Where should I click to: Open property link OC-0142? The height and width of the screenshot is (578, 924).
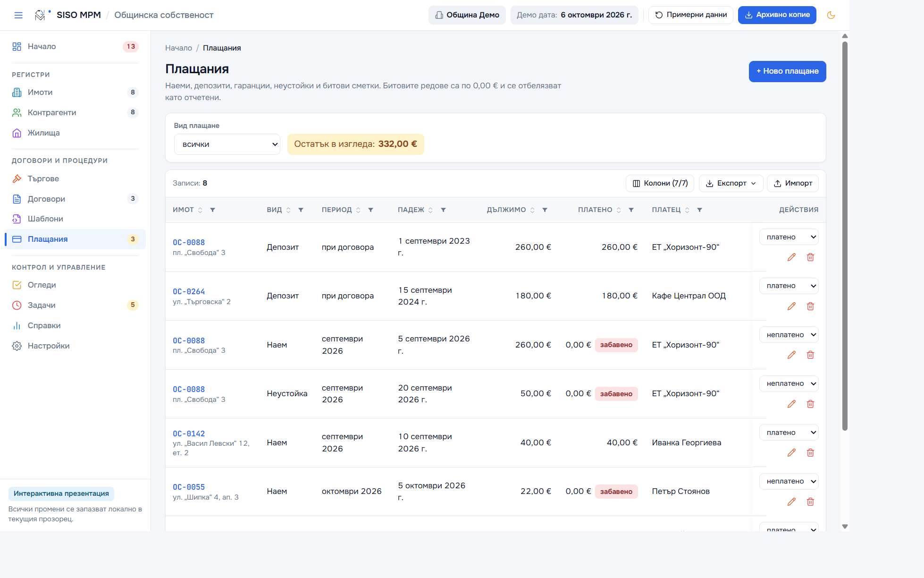pos(189,433)
